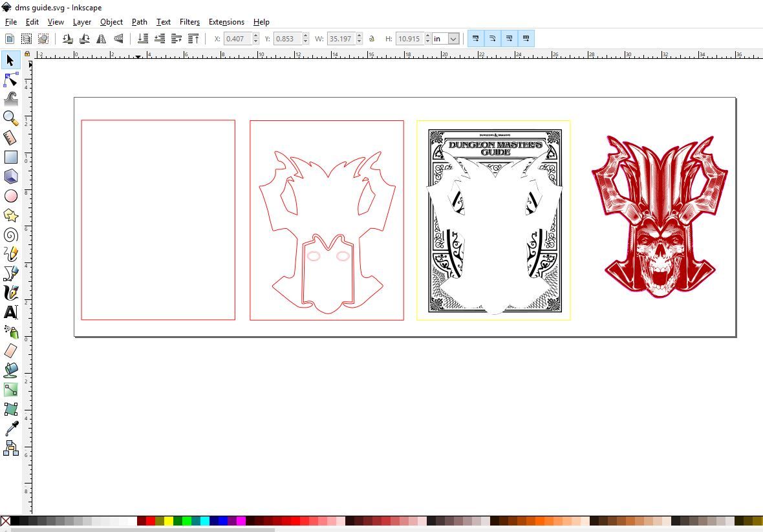763x532 pixels.
Task: Toggle move patterns with object option
Action: [526, 38]
